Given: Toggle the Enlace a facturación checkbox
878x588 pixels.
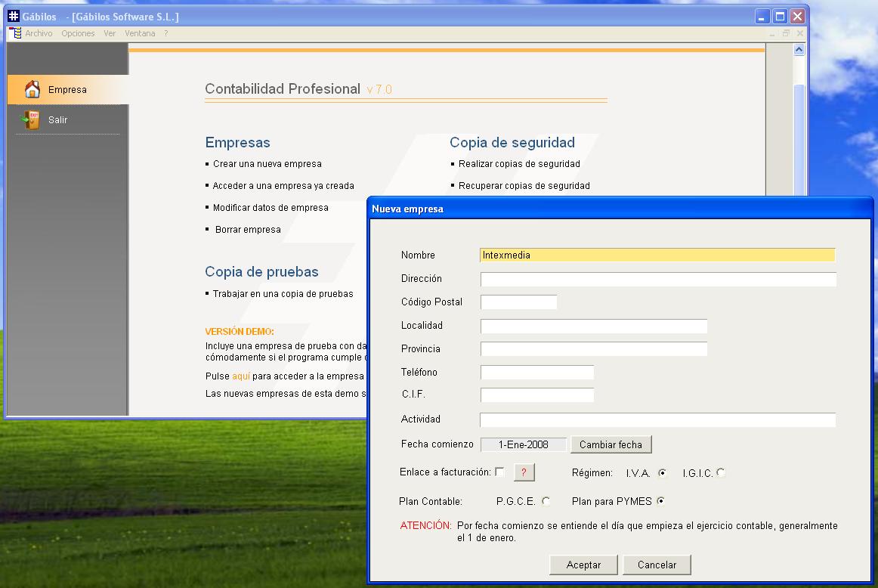Looking at the screenshot, I should [499, 472].
